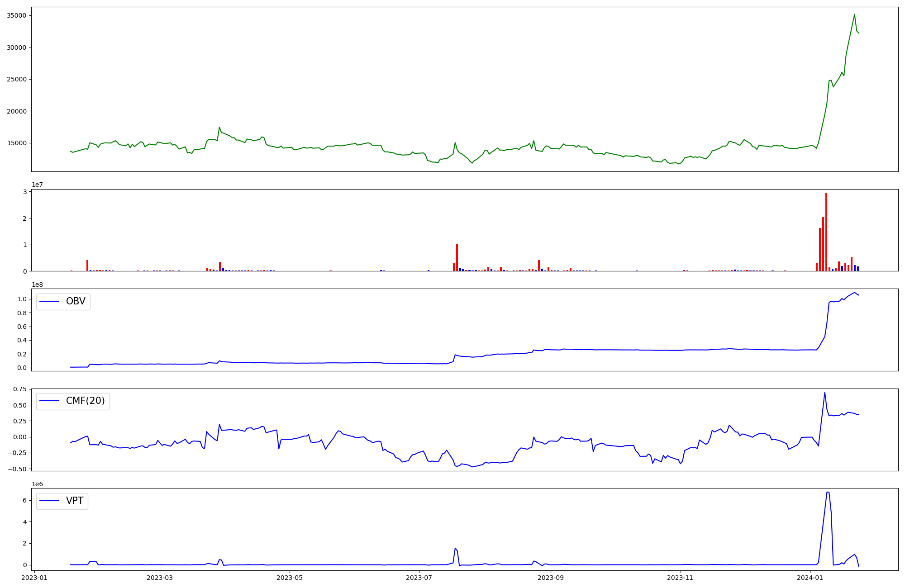Click the 2023-07 x-axis date label

coord(419,578)
